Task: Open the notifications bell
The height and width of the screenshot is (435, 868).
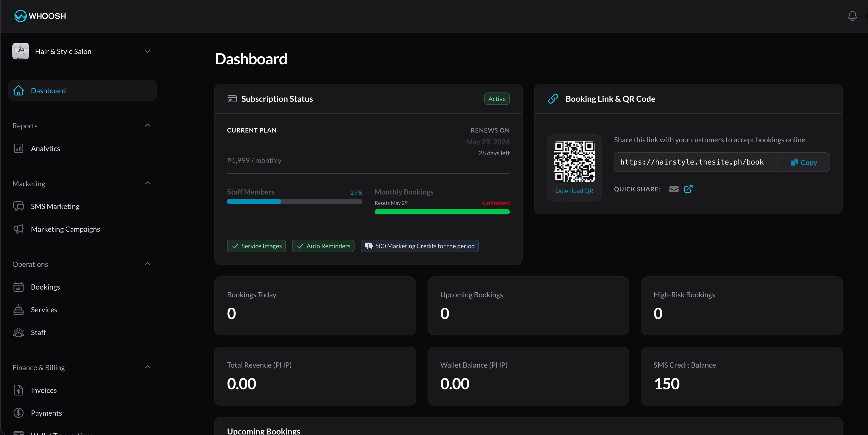Action: pos(852,16)
